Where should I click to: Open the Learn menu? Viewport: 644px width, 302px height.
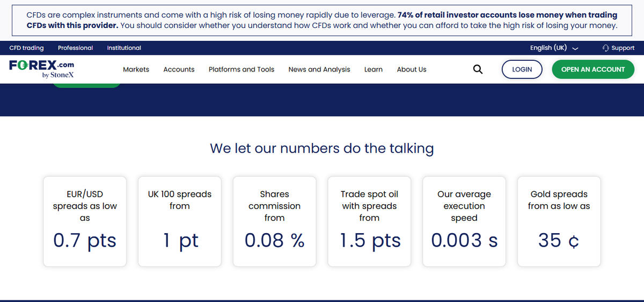374,69
